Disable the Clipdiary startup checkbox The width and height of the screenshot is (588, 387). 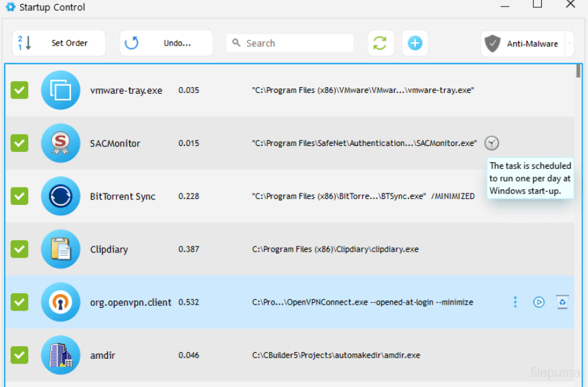tap(19, 249)
